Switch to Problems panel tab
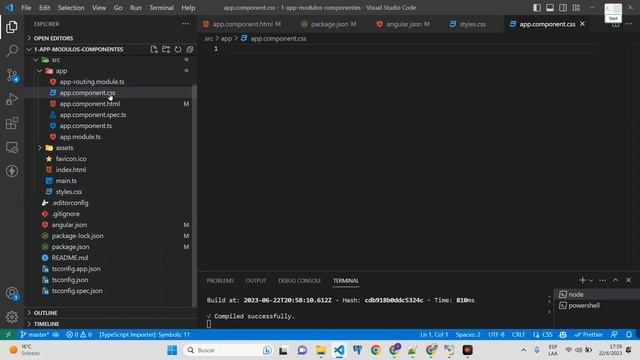The image size is (640, 360). coord(220,281)
